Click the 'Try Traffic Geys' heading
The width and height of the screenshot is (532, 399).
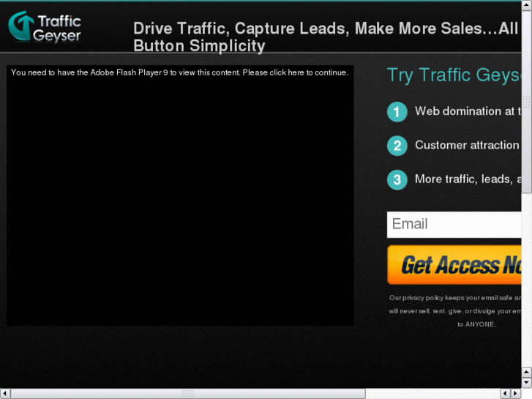tap(454, 75)
